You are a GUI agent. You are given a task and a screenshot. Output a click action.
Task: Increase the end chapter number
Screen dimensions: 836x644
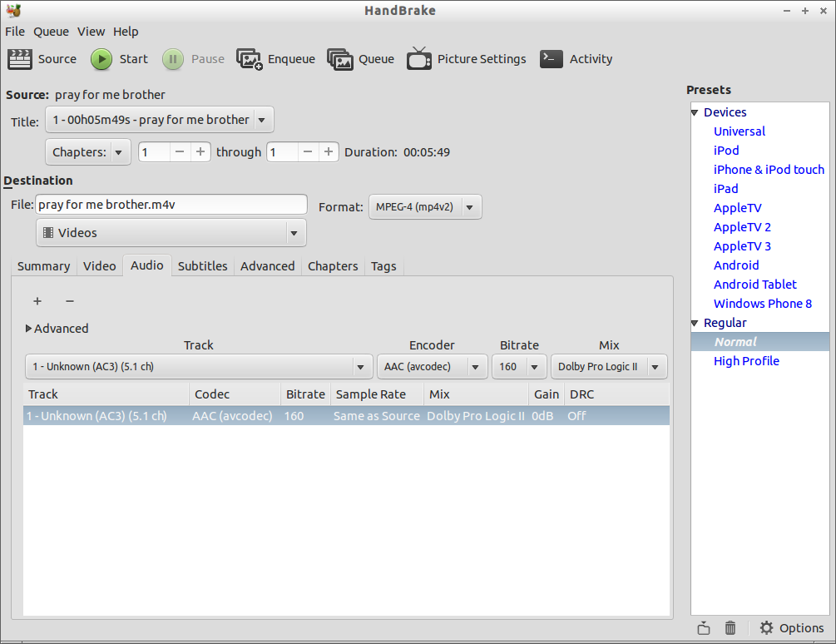(329, 152)
